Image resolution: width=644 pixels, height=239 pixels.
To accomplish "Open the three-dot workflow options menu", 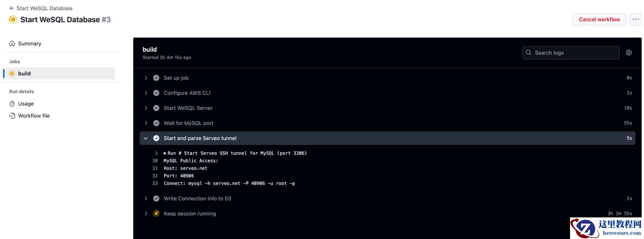I will 635,20.
